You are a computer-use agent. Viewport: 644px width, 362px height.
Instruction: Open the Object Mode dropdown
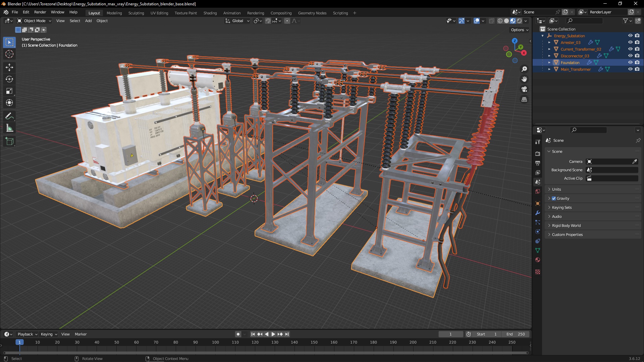34,21
